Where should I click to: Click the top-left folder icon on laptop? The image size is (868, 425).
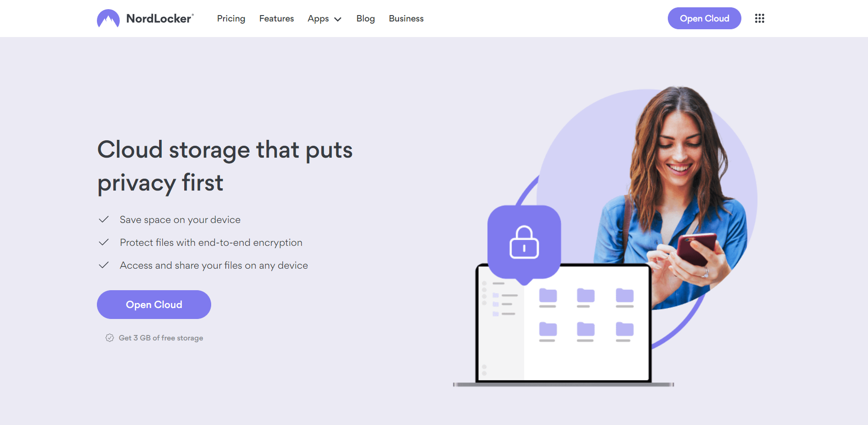[x=548, y=296]
